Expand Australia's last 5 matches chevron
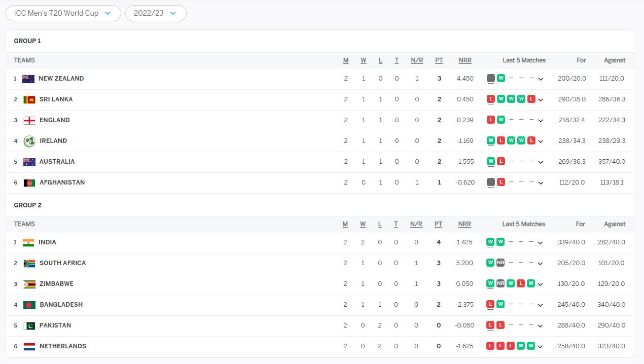Screen dimensions: 644x364 (541, 162)
